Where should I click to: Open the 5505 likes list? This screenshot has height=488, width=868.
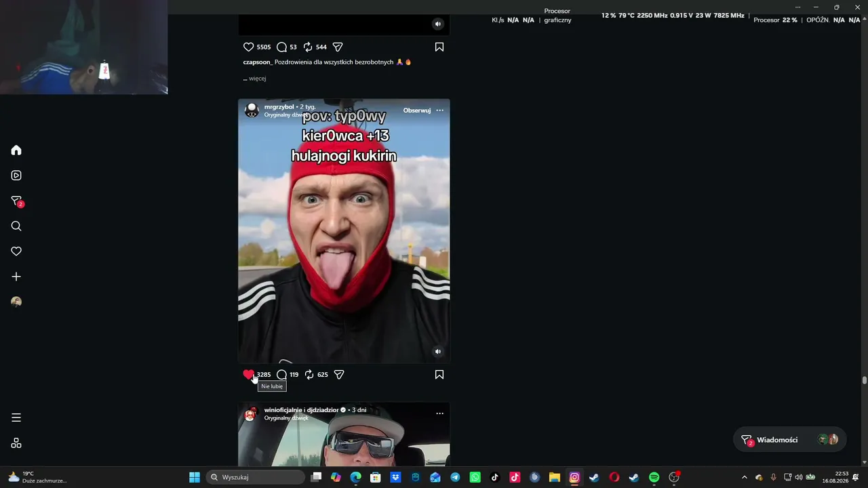(264, 47)
